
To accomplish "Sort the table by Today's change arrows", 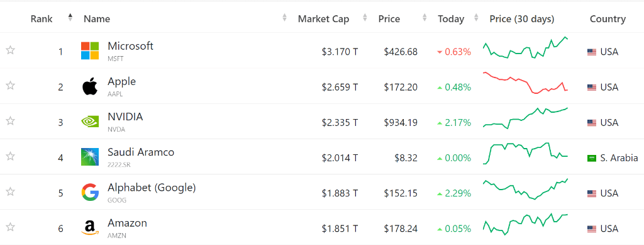I will click(x=476, y=18).
